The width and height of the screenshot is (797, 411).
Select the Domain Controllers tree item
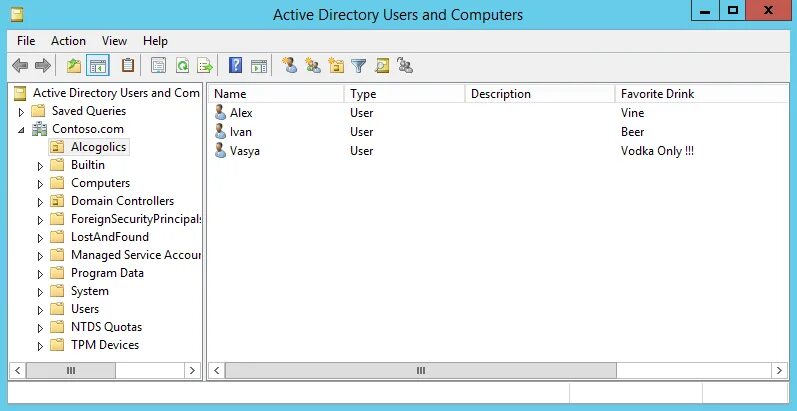[x=122, y=201]
